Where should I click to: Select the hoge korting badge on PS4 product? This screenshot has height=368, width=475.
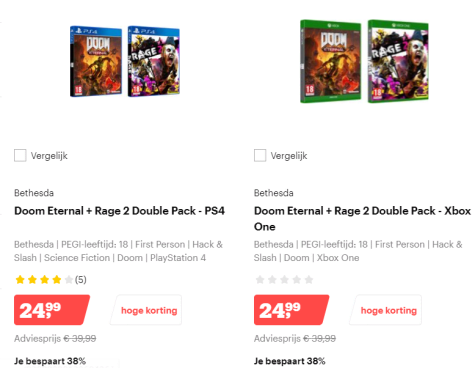pos(146,310)
